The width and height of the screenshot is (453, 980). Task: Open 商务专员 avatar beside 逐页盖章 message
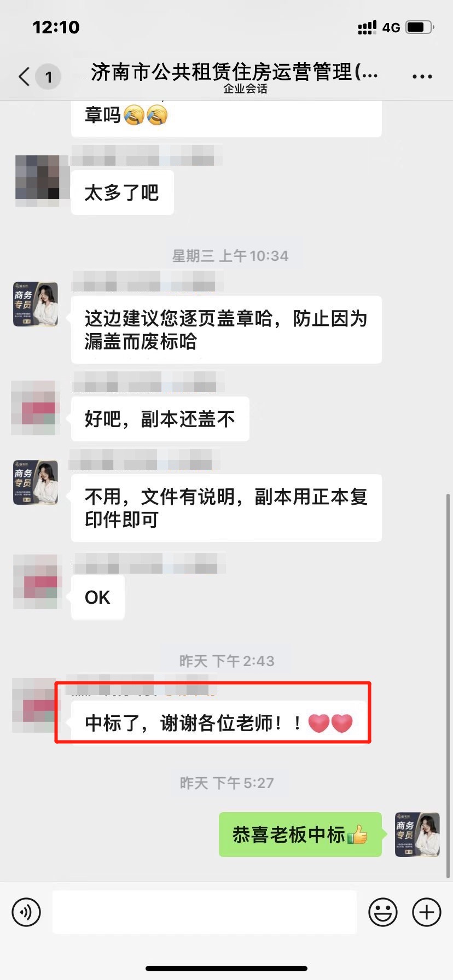tap(36, 304)
